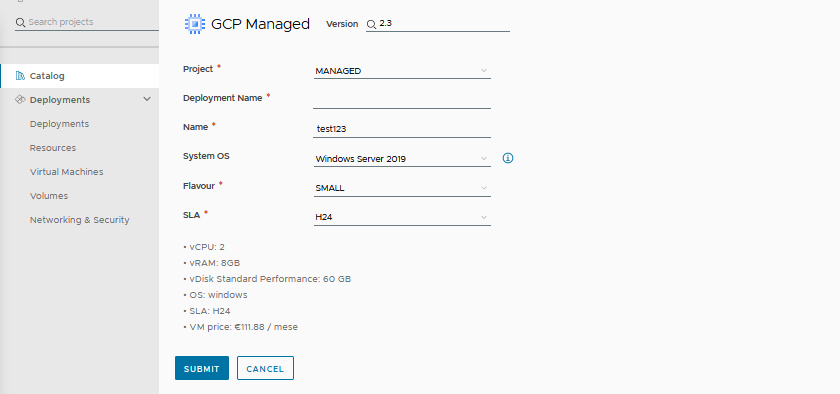Click the vCPU: 2 line
The image size is (840, 394).
(x=204, y=247)
